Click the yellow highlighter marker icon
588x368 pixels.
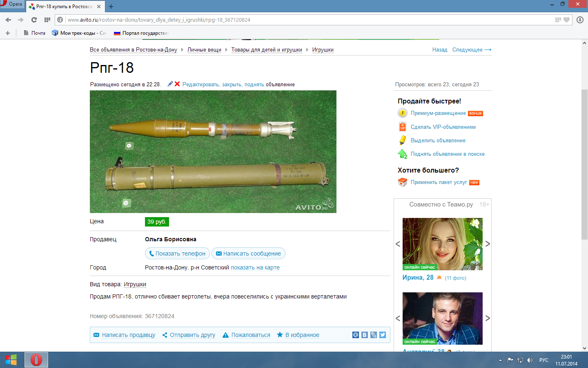coord(403,140)
